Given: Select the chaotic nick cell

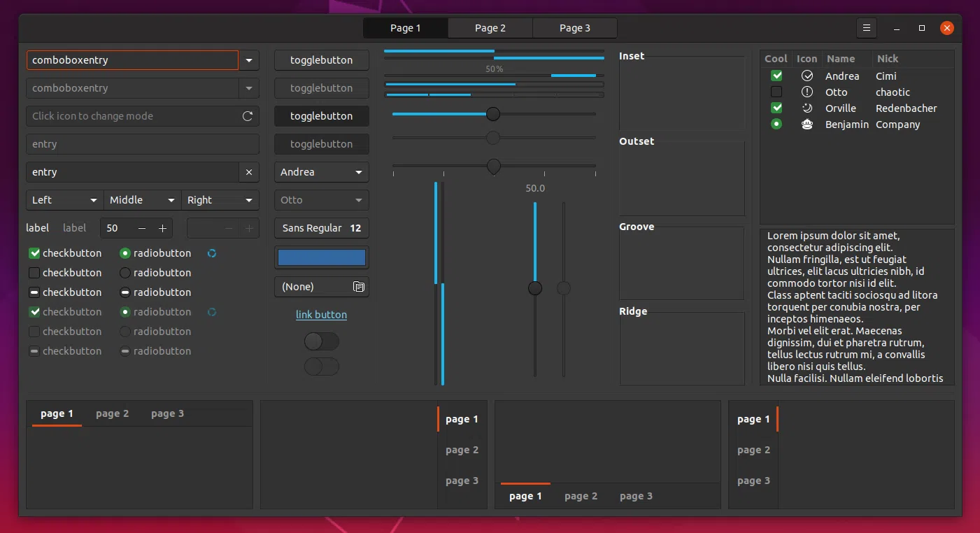Looking at the screenshot, I should click(893, 92).
